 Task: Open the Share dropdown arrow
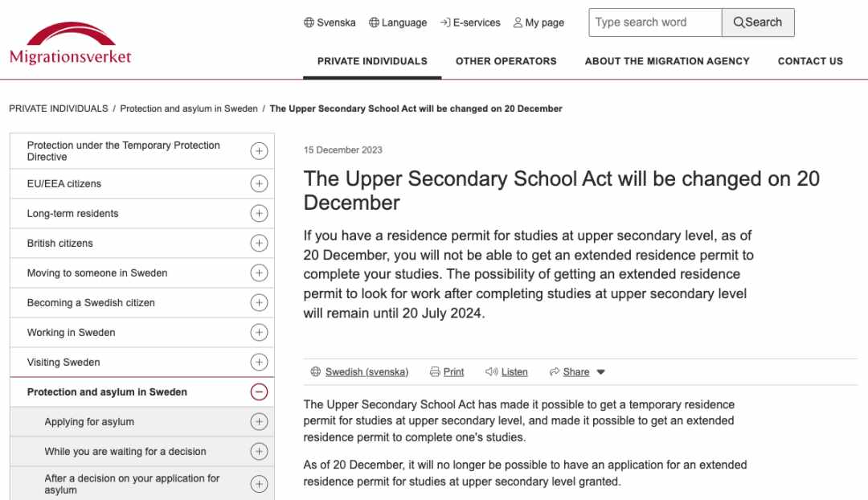pyautogui.click(x=601, y=372)
